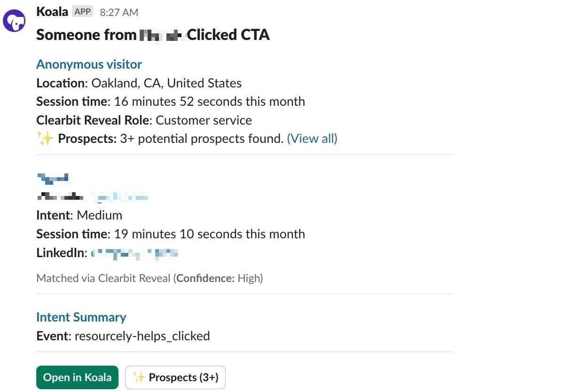Screen dimensions: 567x392
Task: Open the blurred LinkedIn profile link
Action: pos(135,253)
